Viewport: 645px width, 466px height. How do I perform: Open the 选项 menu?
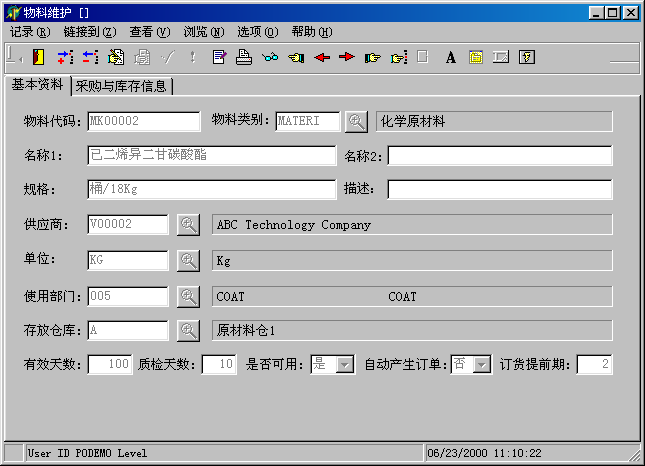point(257,32)
